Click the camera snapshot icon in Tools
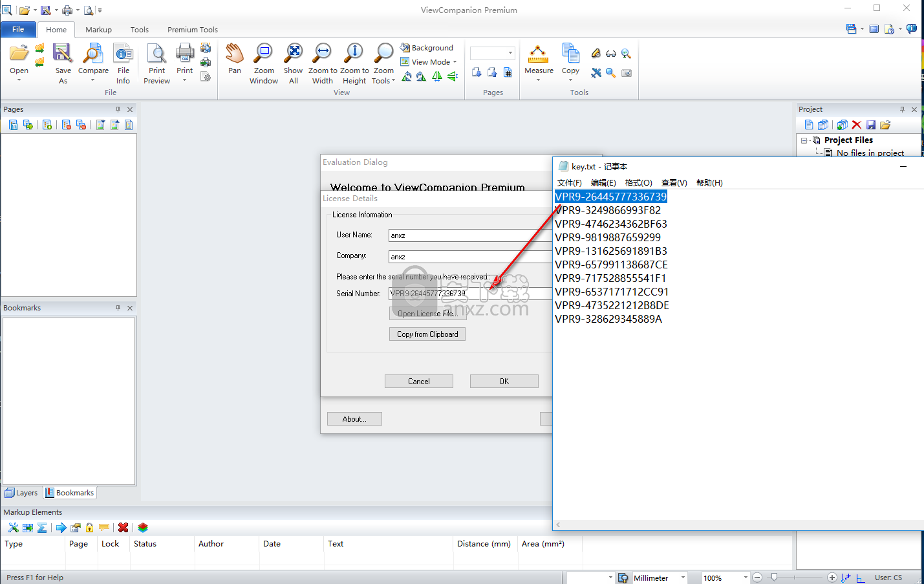 [x=627, y=73]
